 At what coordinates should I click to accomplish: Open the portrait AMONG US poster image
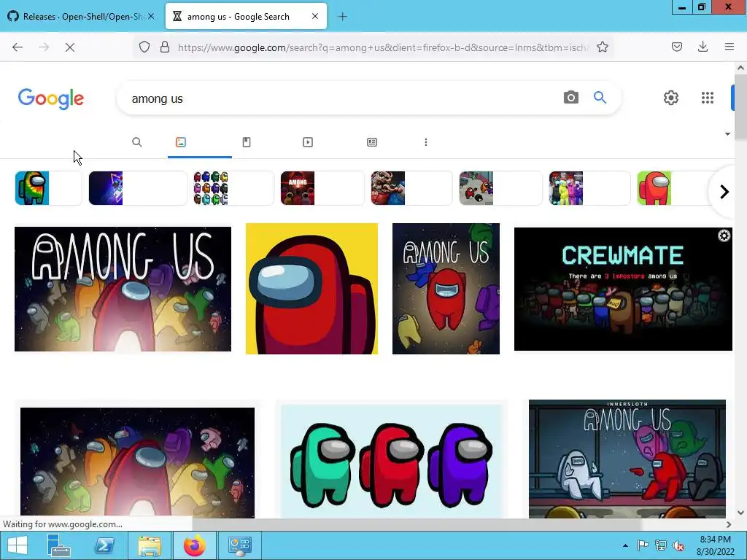pos(446,289)
